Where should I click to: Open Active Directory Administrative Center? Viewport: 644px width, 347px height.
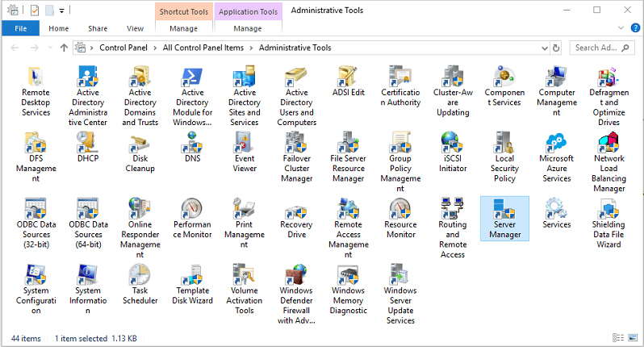pos(88,97)
